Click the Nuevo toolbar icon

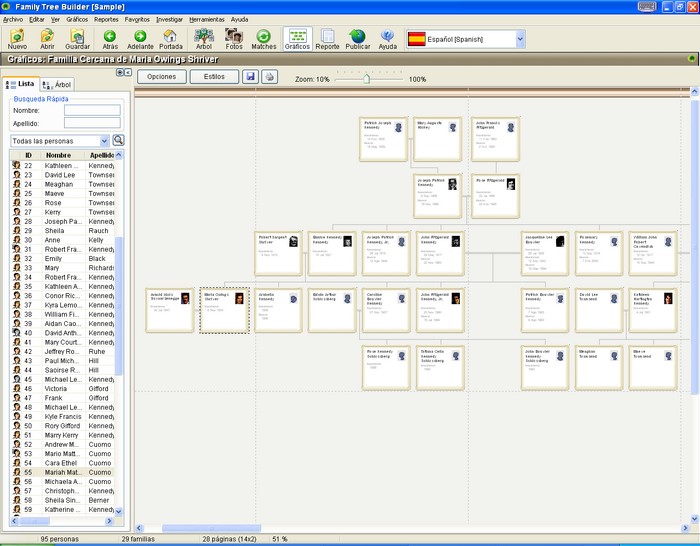point(17,39)
